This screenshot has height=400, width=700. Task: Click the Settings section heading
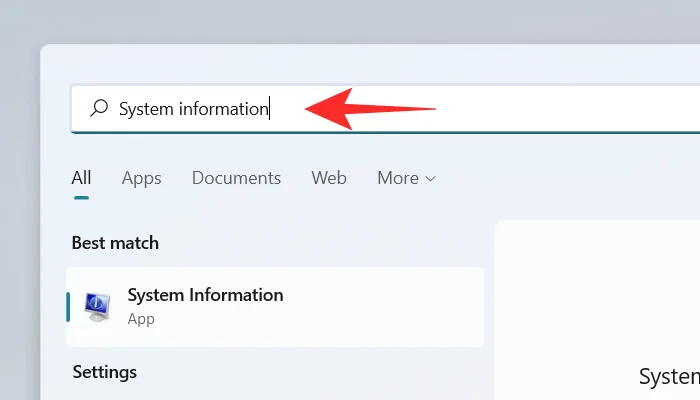point(105,372)
